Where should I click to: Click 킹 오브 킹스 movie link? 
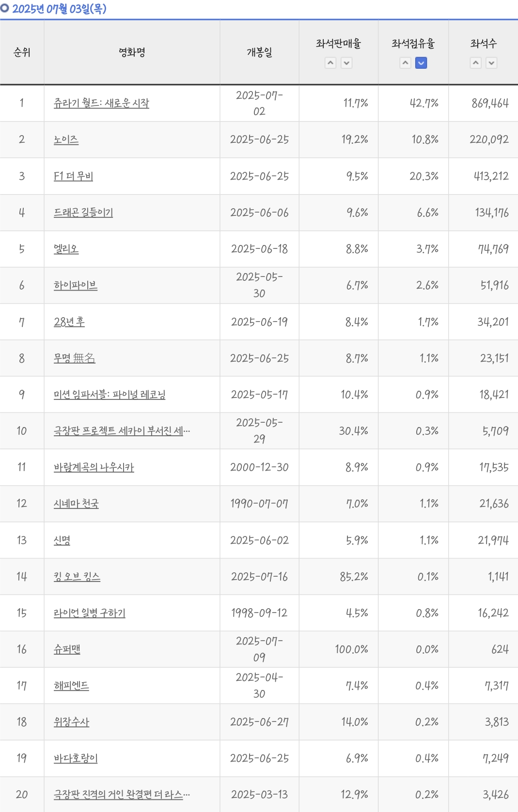pyautogui.click(x=77, y=577)
